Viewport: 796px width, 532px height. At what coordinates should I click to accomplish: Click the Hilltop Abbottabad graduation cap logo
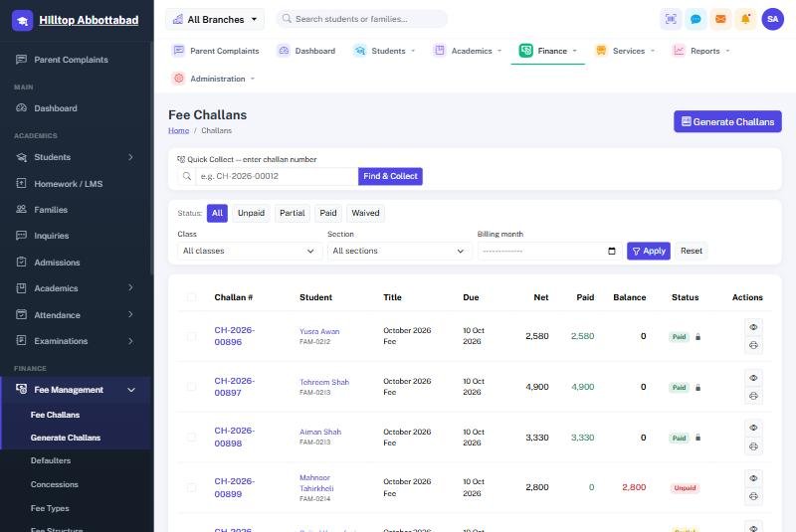click(x=22, y=20)
